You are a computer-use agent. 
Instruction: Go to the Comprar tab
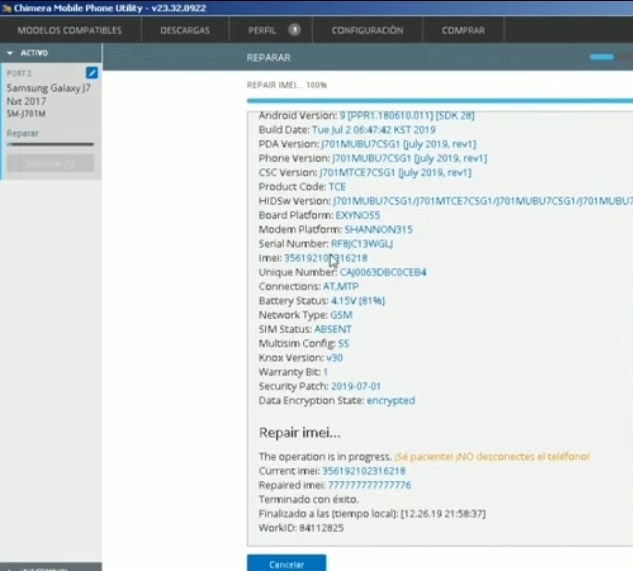(463, 30)
